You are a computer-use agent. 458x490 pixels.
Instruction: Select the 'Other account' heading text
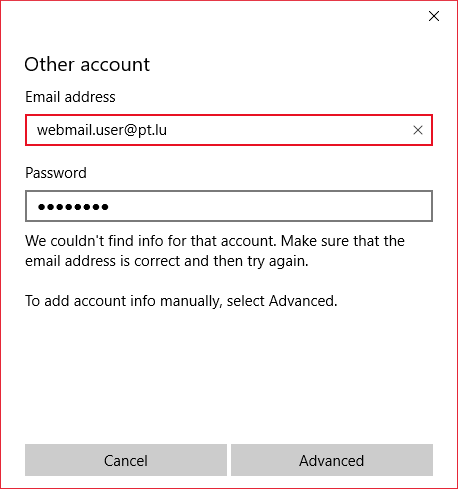coord(87,64)
